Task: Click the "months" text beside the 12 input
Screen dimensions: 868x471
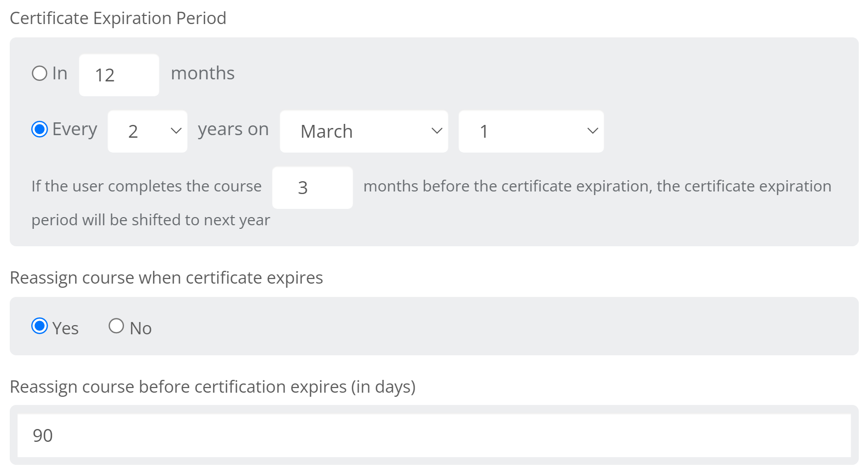Action: pyautogui.click(x=203, y=73)
